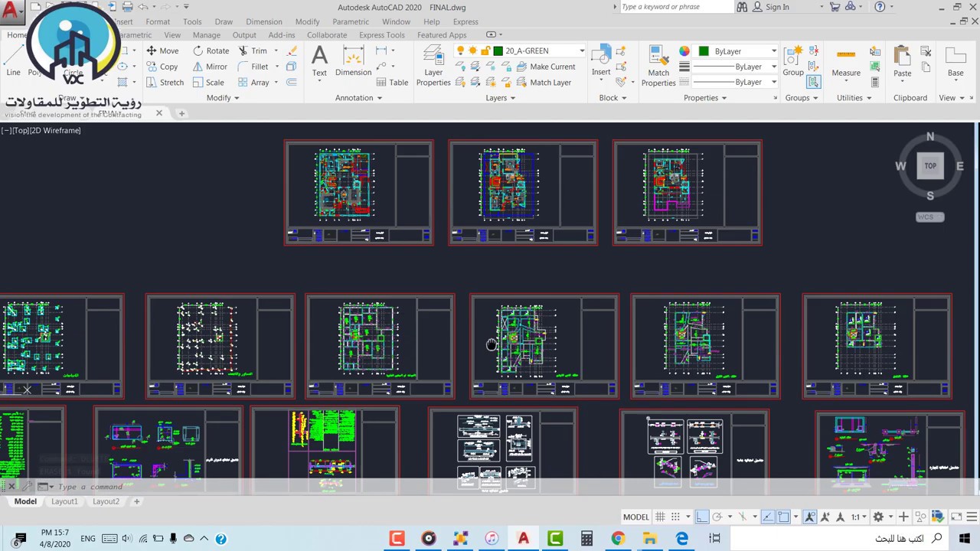Open the Autodesk App Store cart icon
980x551 pixels.
[835, 7]
